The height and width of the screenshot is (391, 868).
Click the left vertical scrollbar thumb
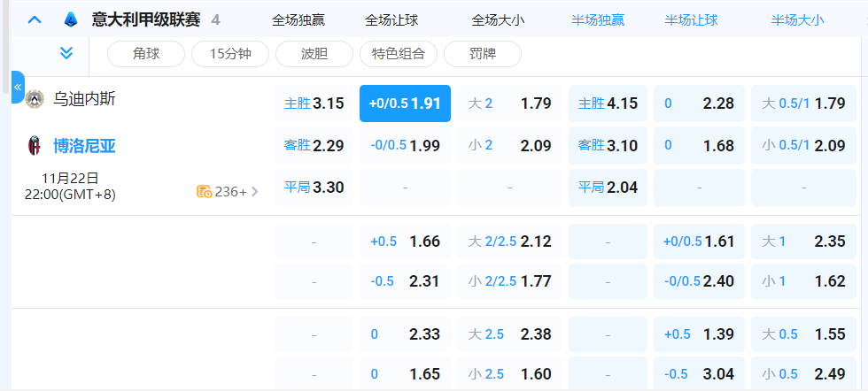5,47
